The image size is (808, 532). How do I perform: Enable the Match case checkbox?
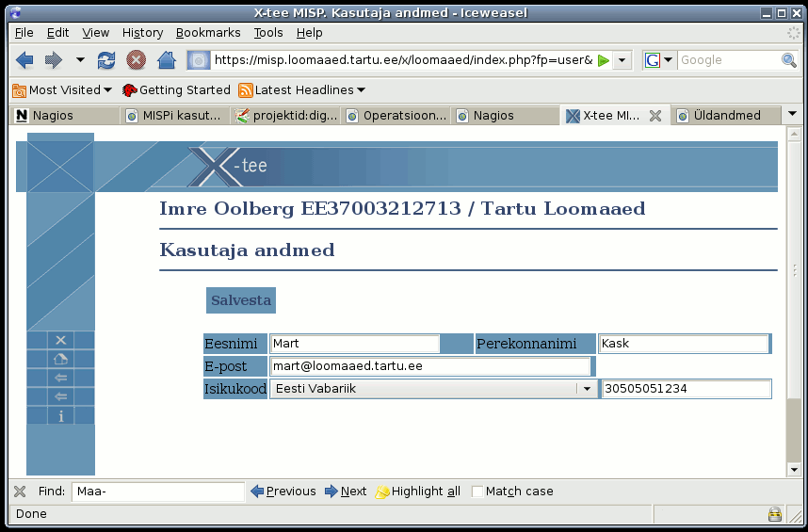tap(477, 492)
